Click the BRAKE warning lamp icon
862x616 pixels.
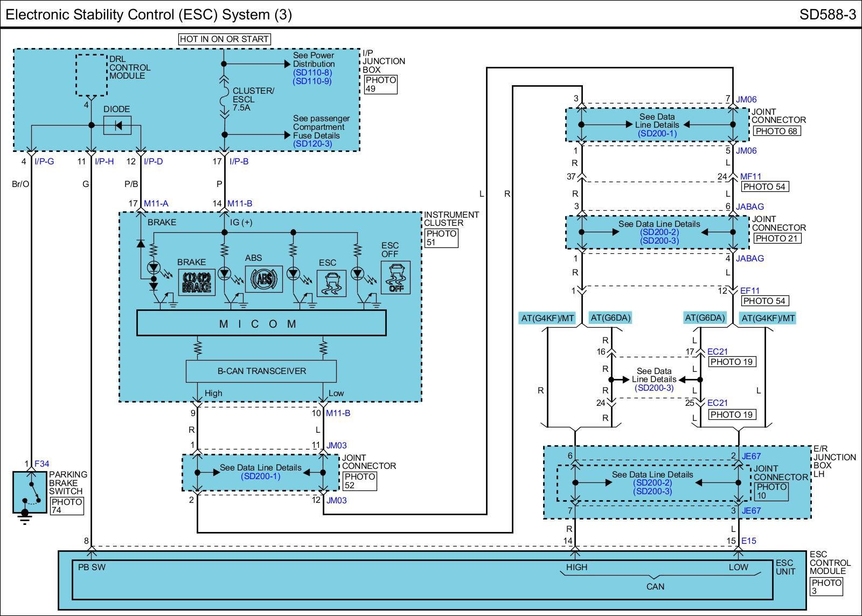pyautogui.click(x=197, y=282)
